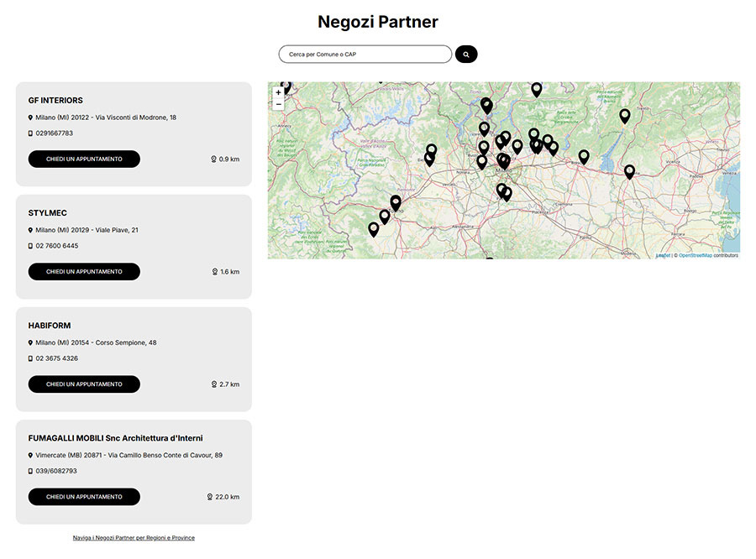This screenshot has width=756, height=559.
Task: Zoom in on the map
Action: pyautogui.click(x=278, y=92)
